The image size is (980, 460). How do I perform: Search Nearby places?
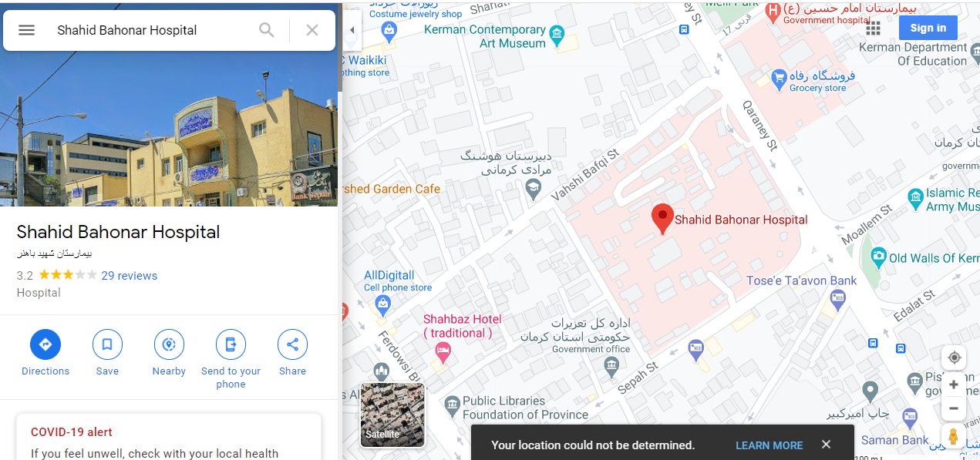point(169,344)
